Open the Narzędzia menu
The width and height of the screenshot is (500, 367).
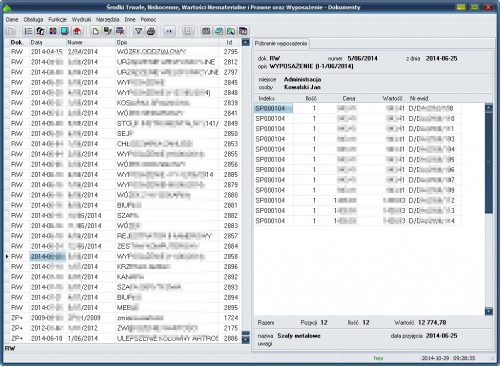coord(108,20)
